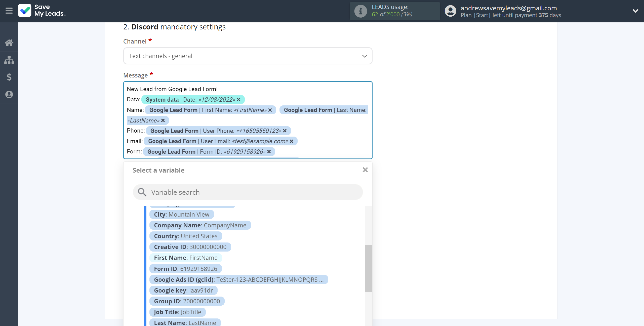The image size is (644, 326).
Task: Remove the Last Name variable tag
Action: coord(163,120)
